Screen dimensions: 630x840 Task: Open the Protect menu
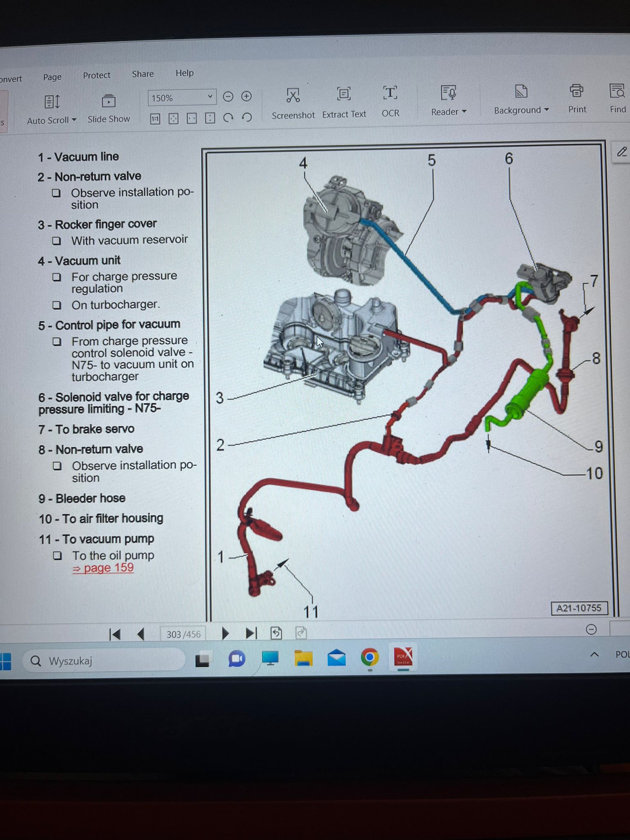point(96,75)
